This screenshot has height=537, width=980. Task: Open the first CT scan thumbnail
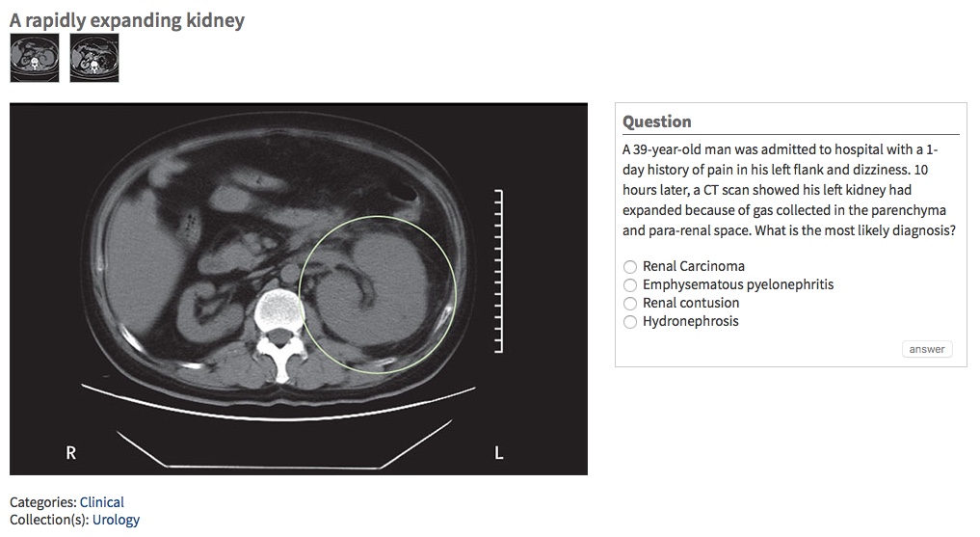click(x=35, y=58)
